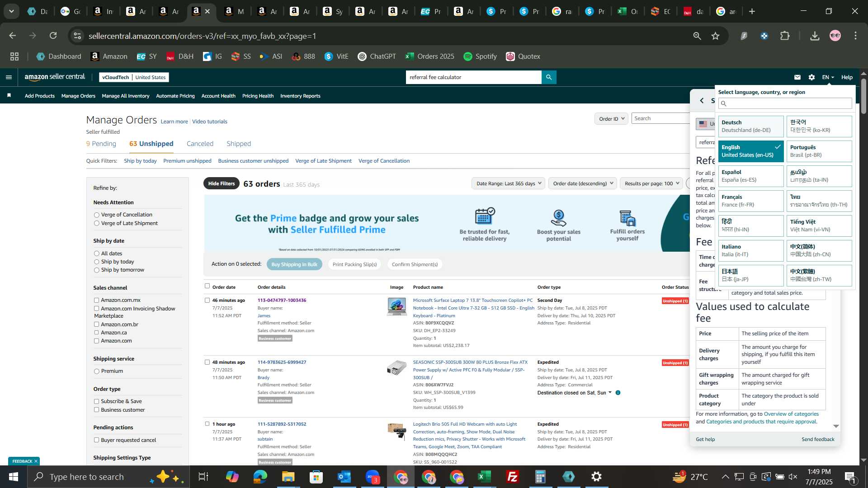Open Inventory Reports menu item
Screen dimensions: 868x488
tap(300, 96)
